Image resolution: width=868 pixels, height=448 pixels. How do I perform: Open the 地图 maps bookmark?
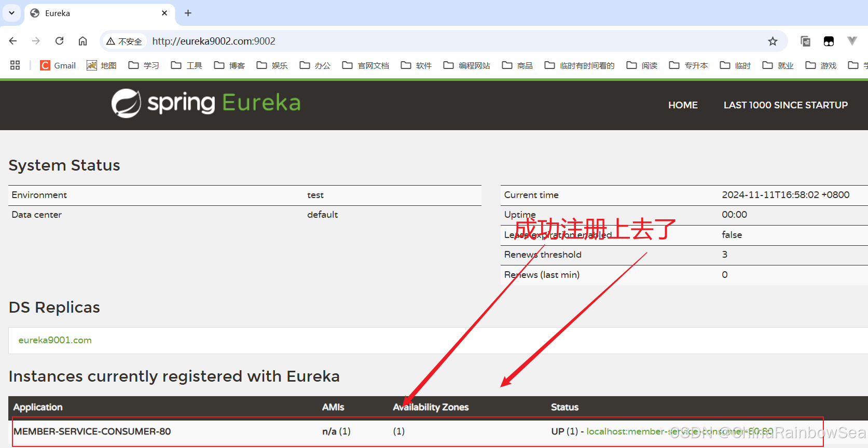point(102,65)
